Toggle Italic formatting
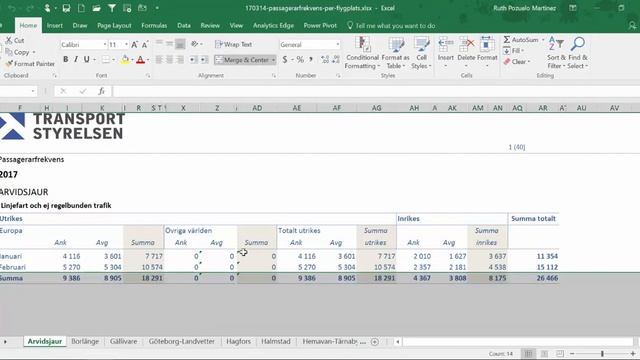Image resolution: width=640 pixels, height=360 pixels. pos(76,60)
